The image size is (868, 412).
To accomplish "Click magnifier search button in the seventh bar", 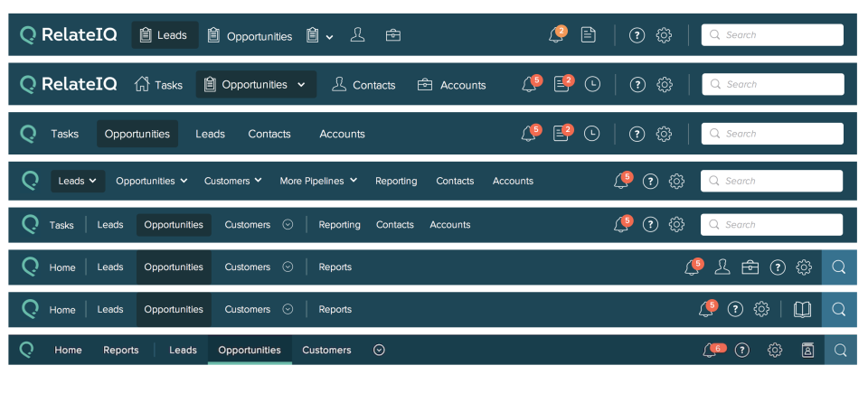I will pyautogui.click(x=839, y=309).
